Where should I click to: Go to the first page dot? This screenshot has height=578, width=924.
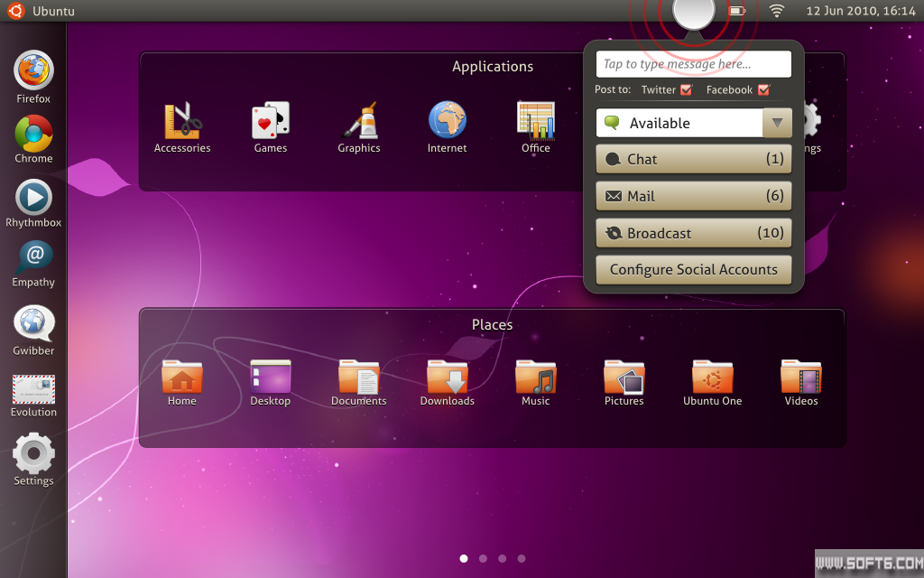(464, 558)
